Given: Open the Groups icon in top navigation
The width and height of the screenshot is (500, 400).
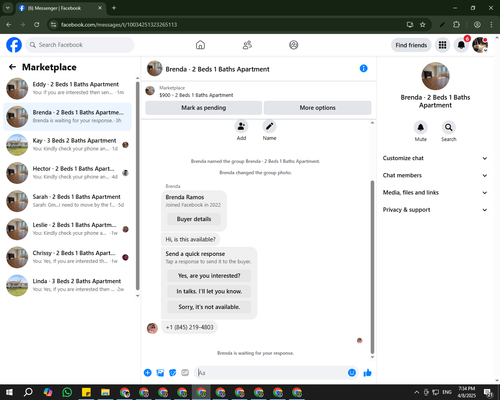Looking at the screenshot, I should pos(294,45).
